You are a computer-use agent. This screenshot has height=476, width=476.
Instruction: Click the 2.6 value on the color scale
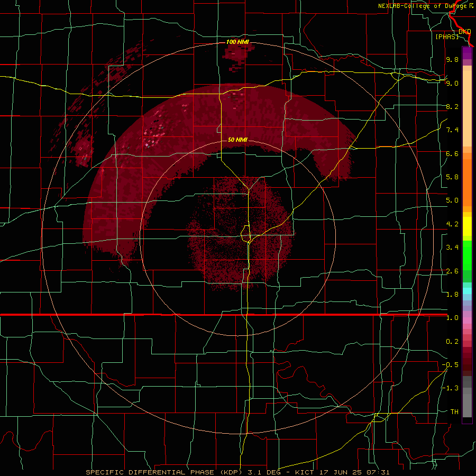(x=452, y=271)
